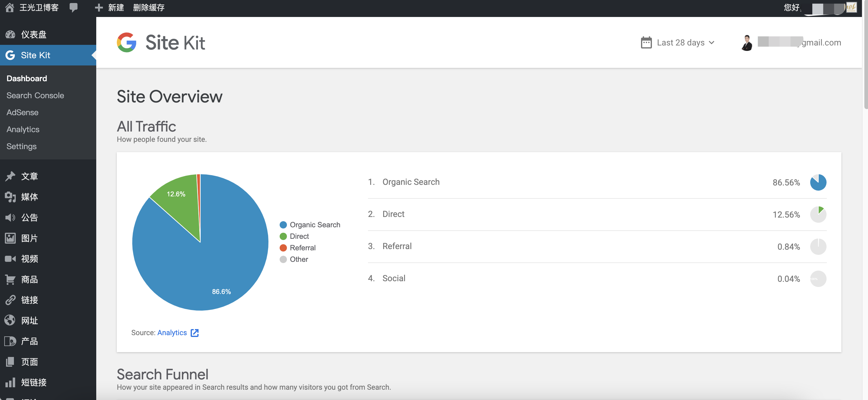Navigate to AdSense panel
The image size is (868, 400).
pyautogui.click(x=22, y=112)
